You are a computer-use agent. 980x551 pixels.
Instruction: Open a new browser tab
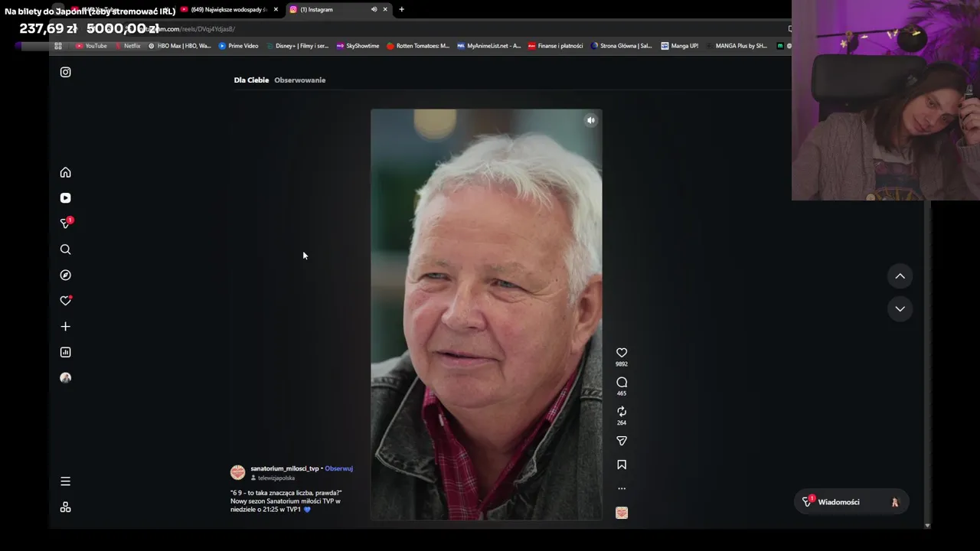click(x=401, y=9)
